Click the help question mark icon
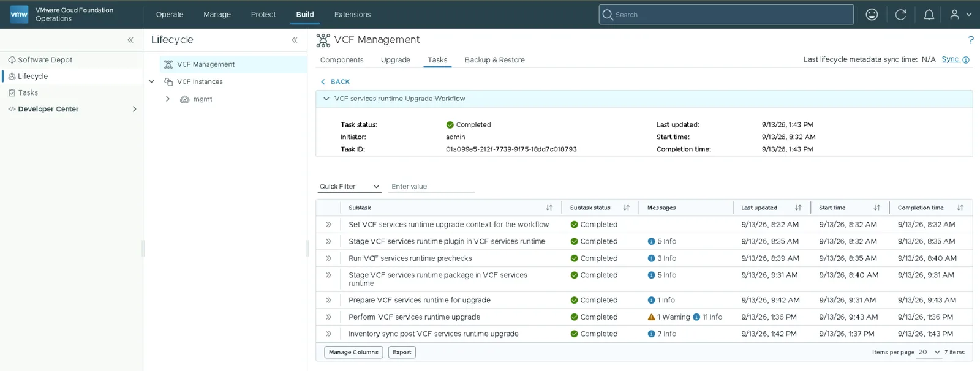 click(971, 40)
